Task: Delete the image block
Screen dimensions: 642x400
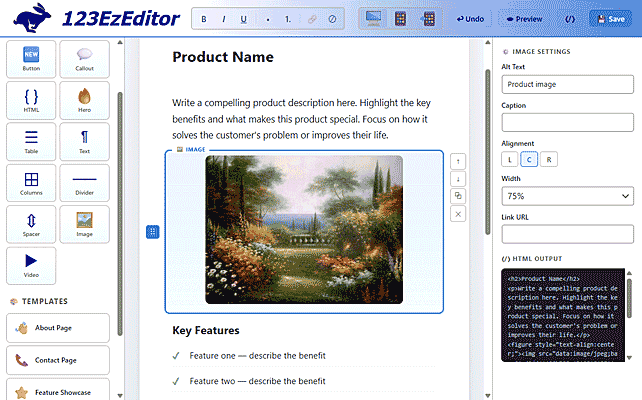Action: point(458,214)
